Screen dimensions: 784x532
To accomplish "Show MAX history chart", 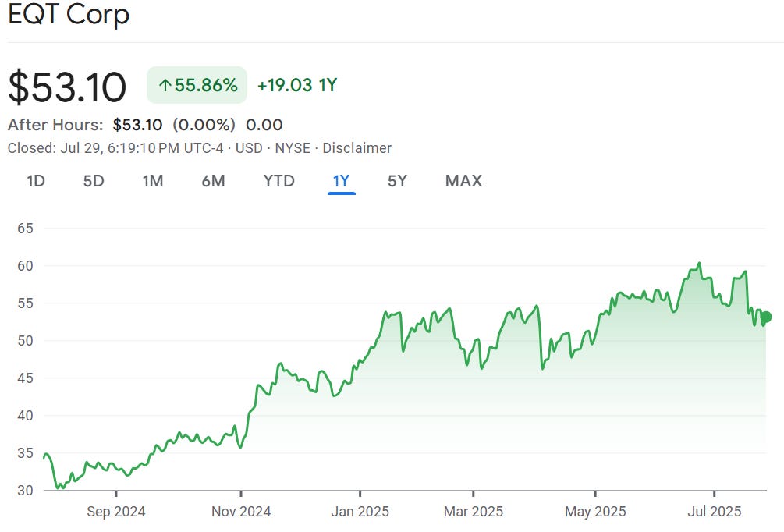I will (463, 180).
